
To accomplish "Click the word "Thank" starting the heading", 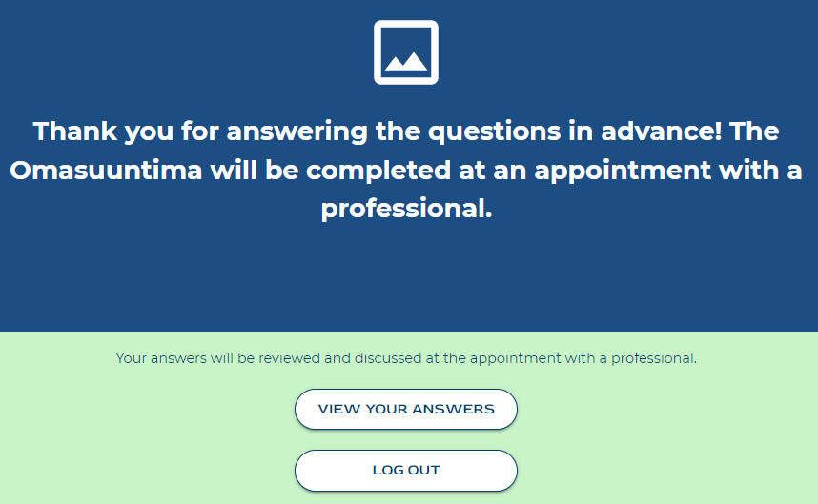I will pyautogui.click(x=74, y=131).
